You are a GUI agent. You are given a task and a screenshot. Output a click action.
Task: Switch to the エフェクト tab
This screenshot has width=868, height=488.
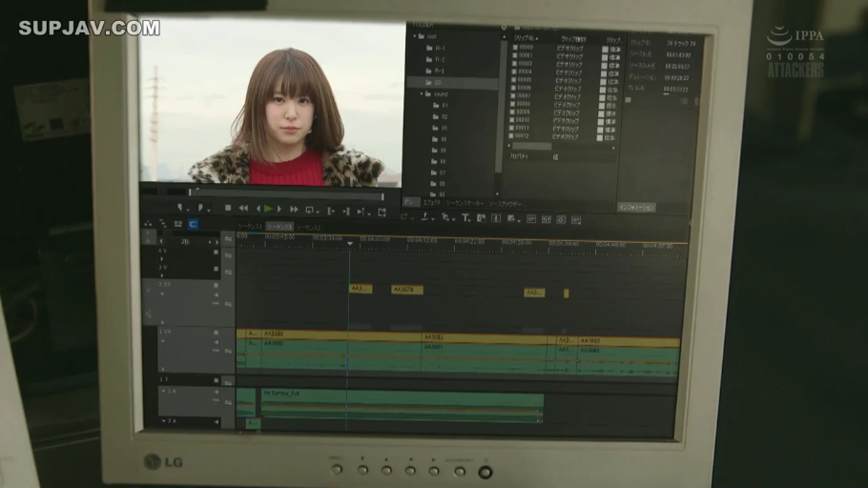click(x=431, y=203)
